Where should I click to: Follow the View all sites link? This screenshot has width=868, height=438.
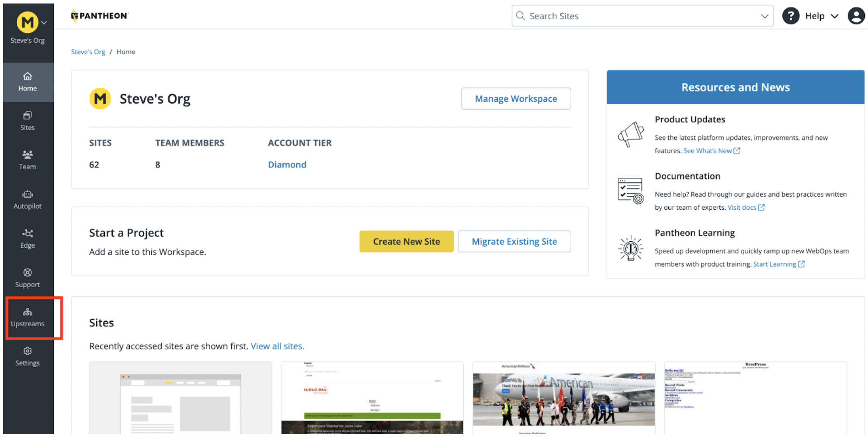[x=277, y=346]
